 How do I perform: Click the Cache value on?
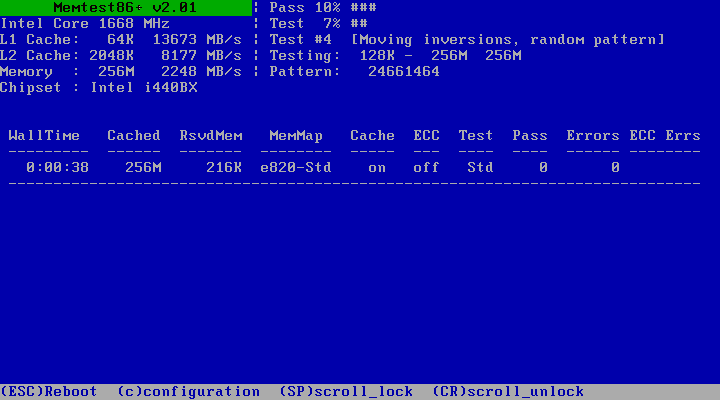pyautogui.click(x=377, y=168)
